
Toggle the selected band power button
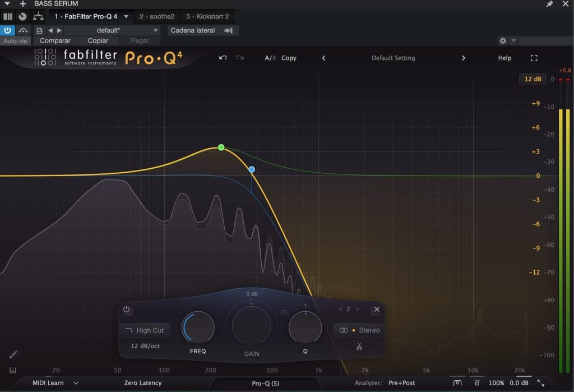[x=126, y=309]
